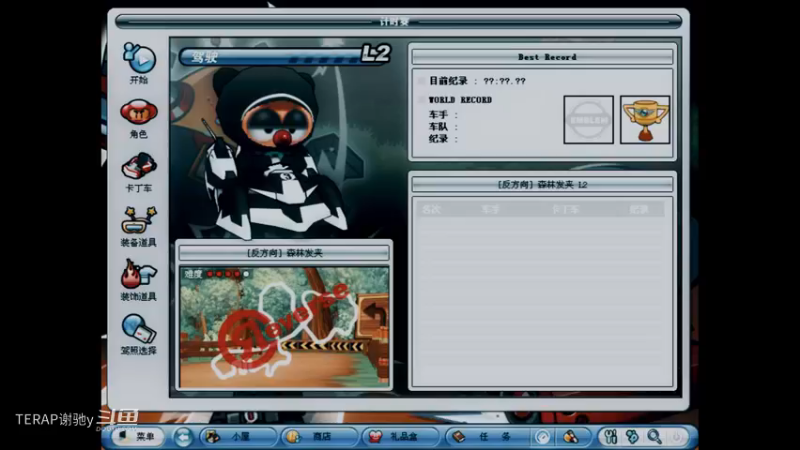Click the 开始 (Start) play icon
Viewport: 800px width, 450px height.
(x=139, y=59)
